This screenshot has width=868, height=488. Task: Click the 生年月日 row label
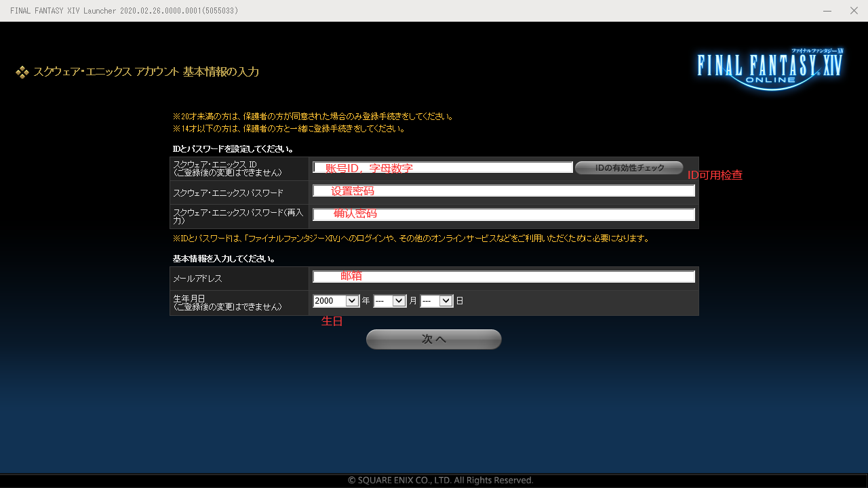pos(227,302)
